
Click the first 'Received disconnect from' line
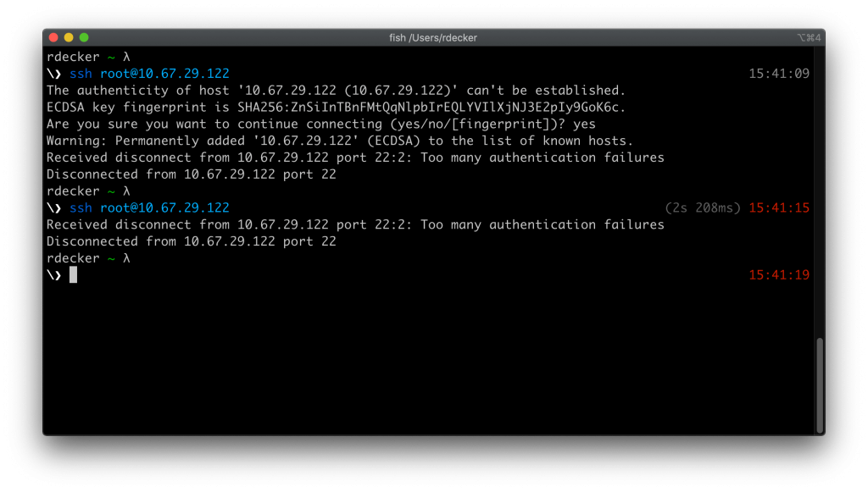tap(355, 158)
